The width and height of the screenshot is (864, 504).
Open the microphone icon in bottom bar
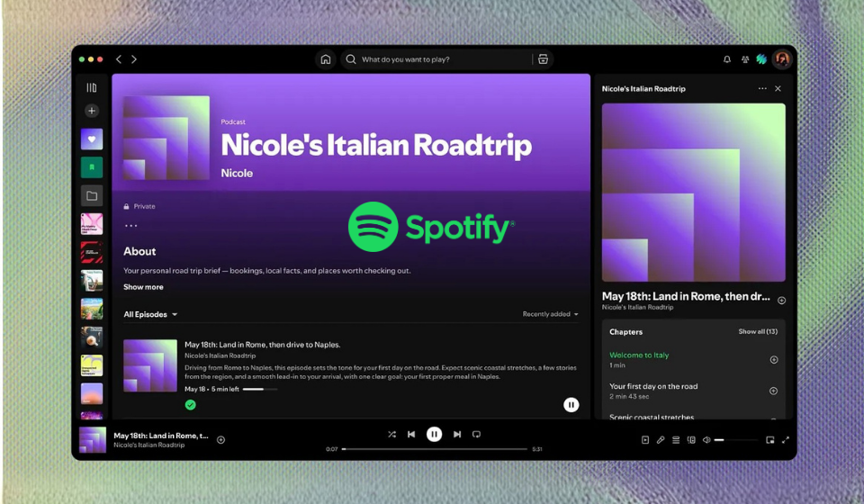click(x=660, y=439)
